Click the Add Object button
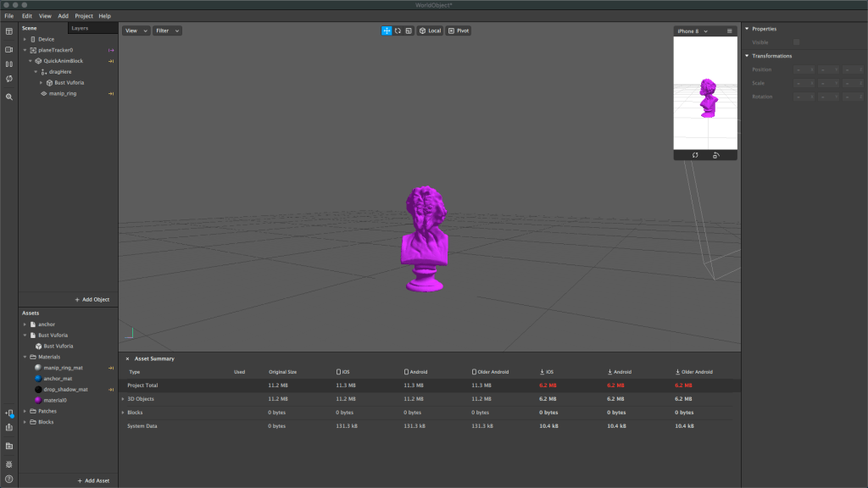This screenshot has width=868, height=488. (92, 300)
